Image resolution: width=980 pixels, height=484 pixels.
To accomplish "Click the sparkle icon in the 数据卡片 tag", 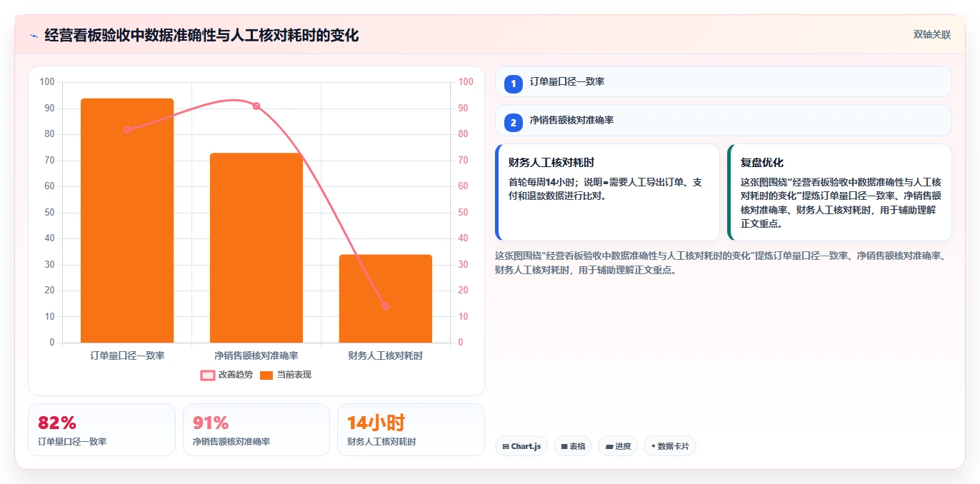I will click(654, 447).
